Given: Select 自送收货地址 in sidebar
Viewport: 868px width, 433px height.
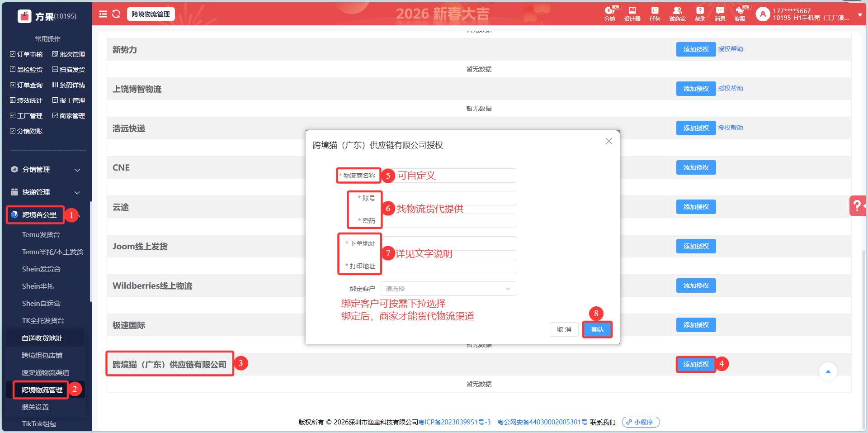Looking at the screenshot, I should click(x=42, y=338).
